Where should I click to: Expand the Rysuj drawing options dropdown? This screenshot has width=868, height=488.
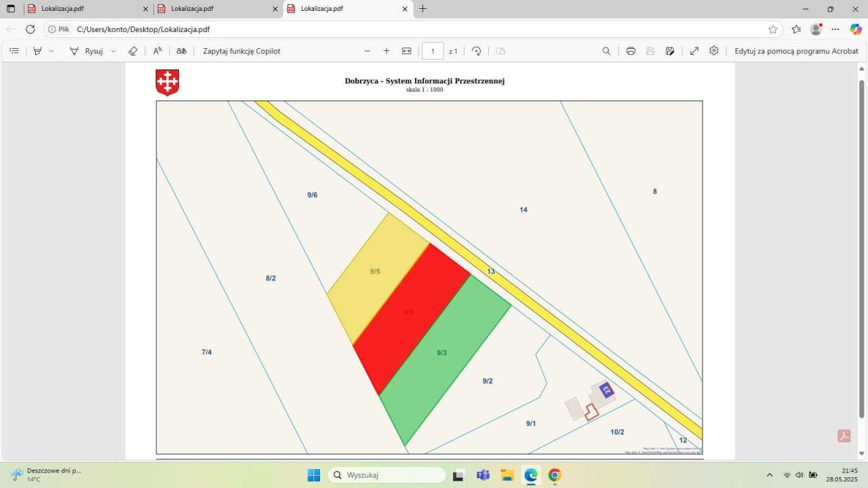[113, 51]
